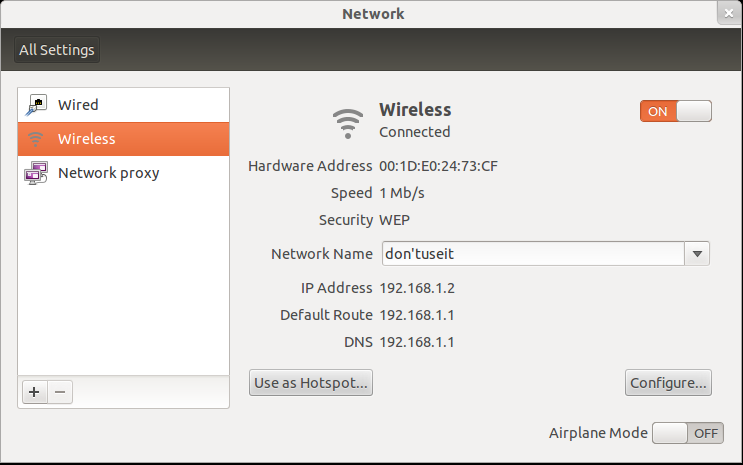The width and height of the screenshot is (743, 465).
Task: Click the Wireless signal icon in sidebar
Action: (36, 139)
